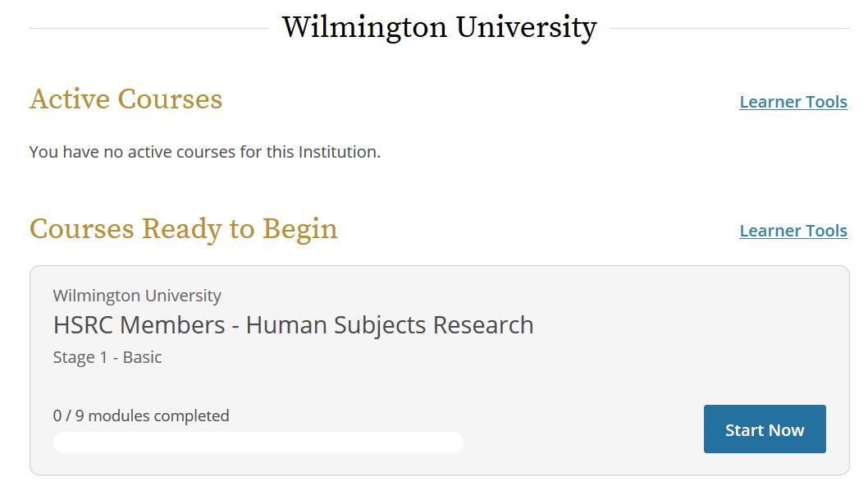
Task: Click the divider line left of page heading
Action: [x=148, y=29]
